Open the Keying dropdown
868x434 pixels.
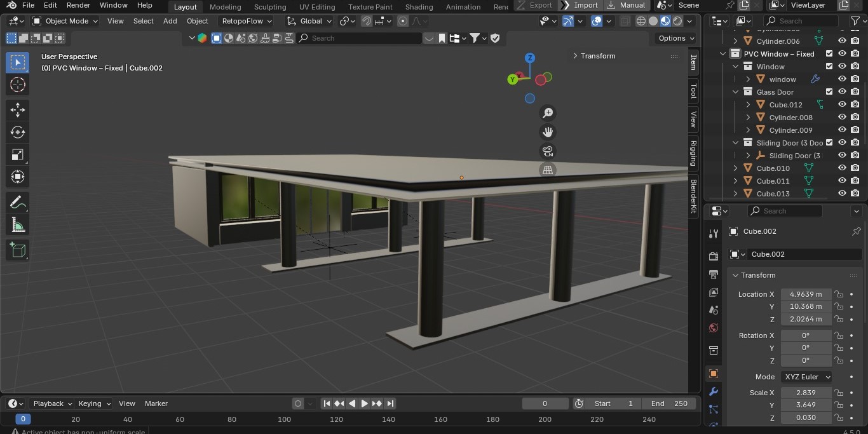click(x=95, y=403)
